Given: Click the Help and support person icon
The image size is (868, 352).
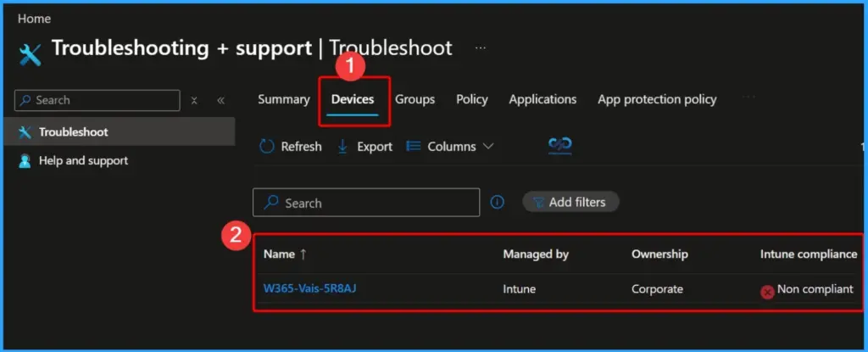Looking at the screenshot, I should click(x=25, y=161).
